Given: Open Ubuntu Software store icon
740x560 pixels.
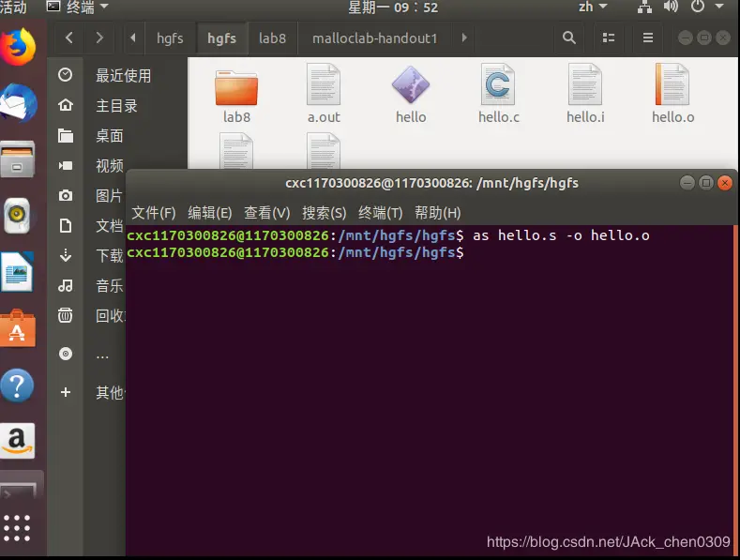Looking at the screenshot, I should [x=17, y=329].
